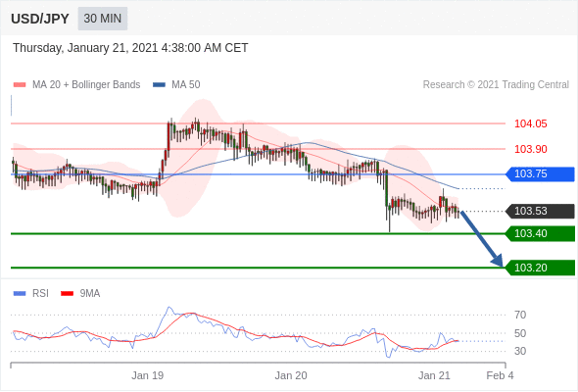Image resolution: width=578 pixels, height=392 pixels.
Task: Select the green 103.40 support tag
Action: coord(540,233)
